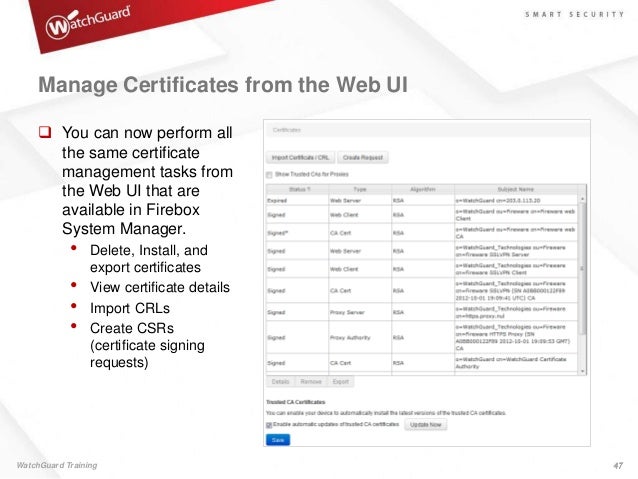Click the Update Now button
The width and height of the screenshot is (638, 479).
click(426, 424)
